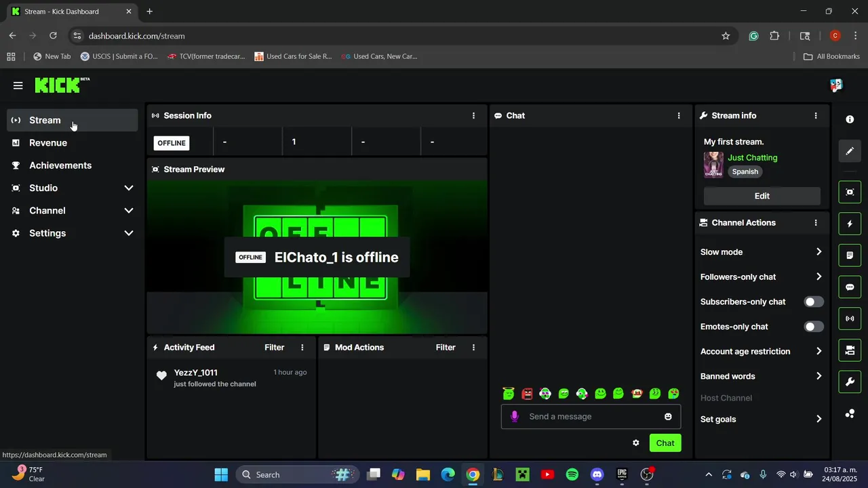Open Mod Actions three-dot menu
This screenshot has height=488, width=868.
tap(473, 348)
